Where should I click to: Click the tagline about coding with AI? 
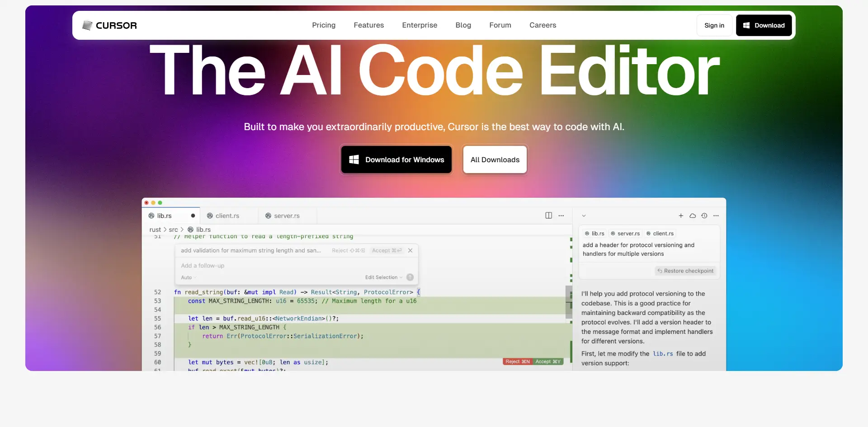[x=434, y=127]
